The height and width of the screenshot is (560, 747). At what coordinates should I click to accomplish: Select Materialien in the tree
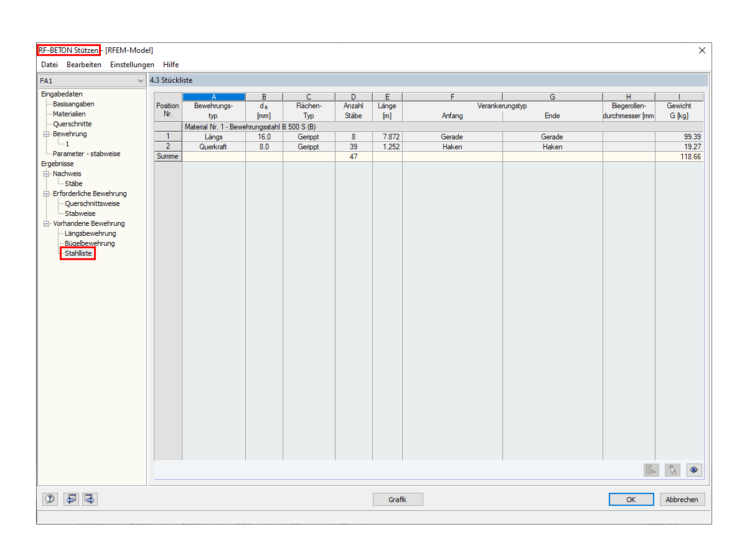(x=69, y=114)
